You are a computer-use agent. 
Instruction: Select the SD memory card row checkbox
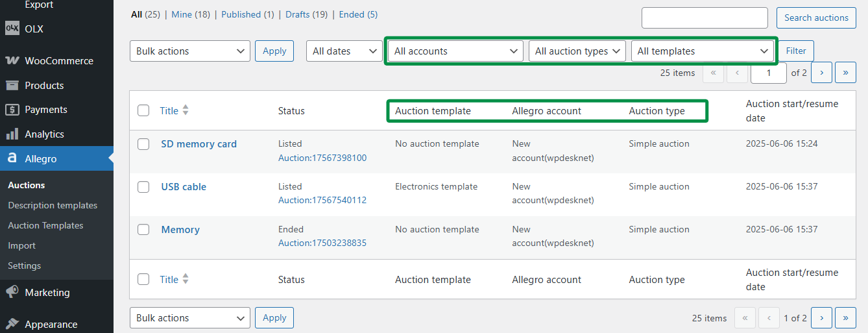pos(143,144)
